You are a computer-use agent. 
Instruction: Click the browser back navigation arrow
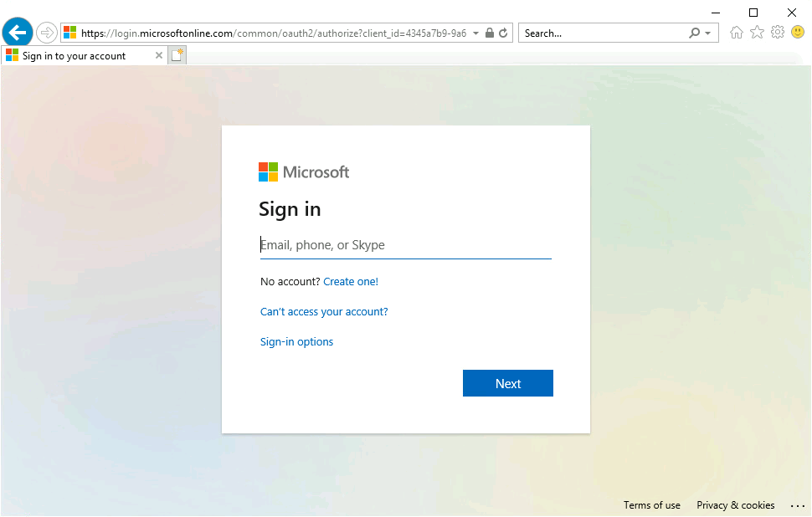pyautogui.click(x=18, y=32)
